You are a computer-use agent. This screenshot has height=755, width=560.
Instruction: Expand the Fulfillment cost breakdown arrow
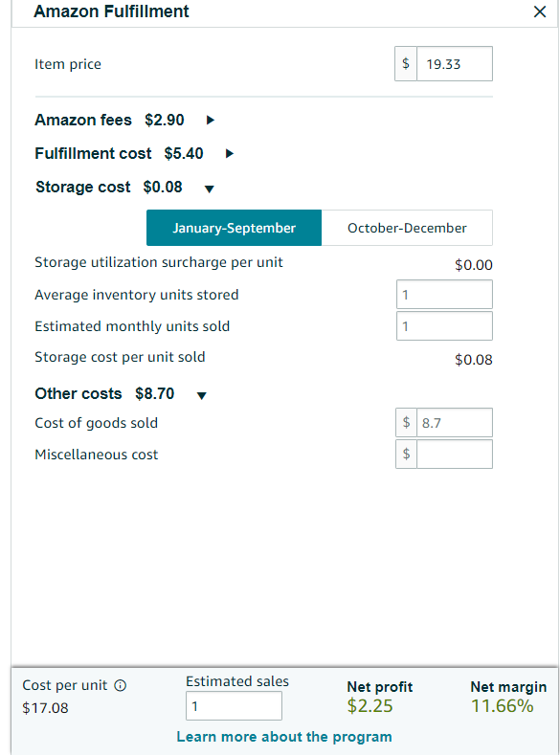(x=229, y=154)
